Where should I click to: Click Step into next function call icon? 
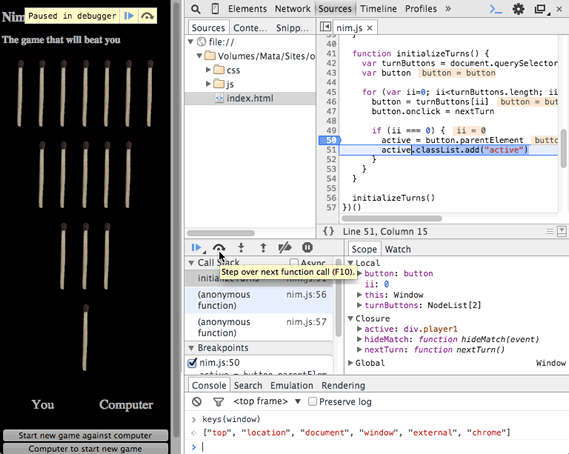tap(241, 248)
